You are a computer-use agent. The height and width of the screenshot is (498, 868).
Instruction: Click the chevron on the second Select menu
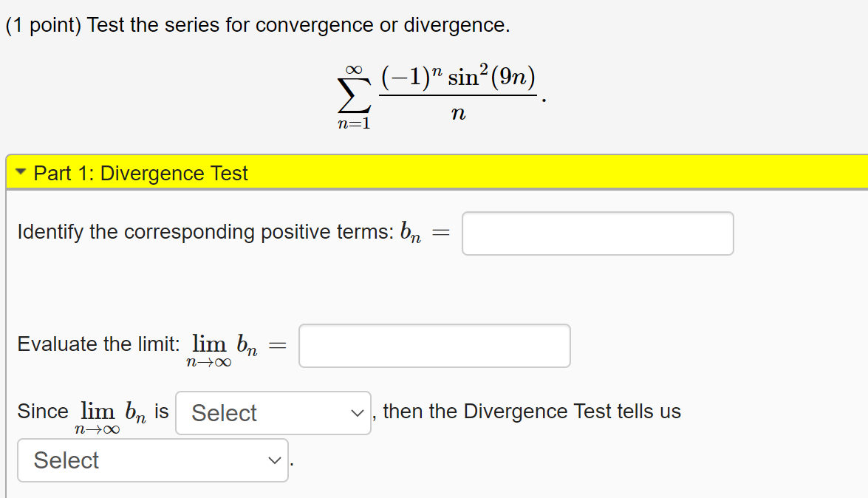274,460
